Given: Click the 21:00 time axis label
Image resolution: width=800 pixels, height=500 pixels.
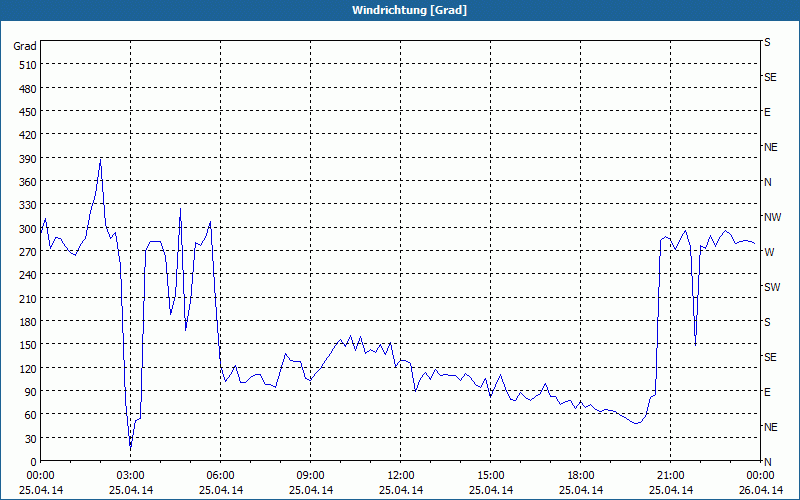Looking at the screenshot, I should [670, 476].
